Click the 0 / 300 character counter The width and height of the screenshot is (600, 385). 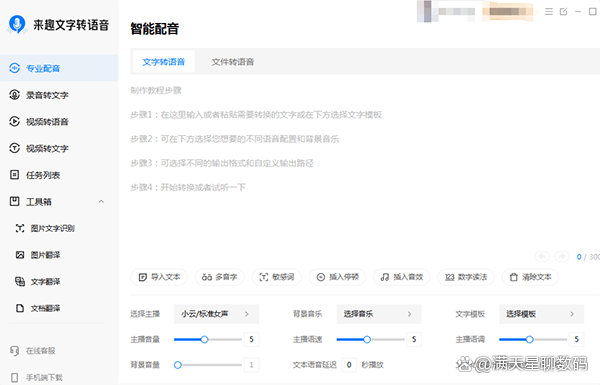pos(588,257)
